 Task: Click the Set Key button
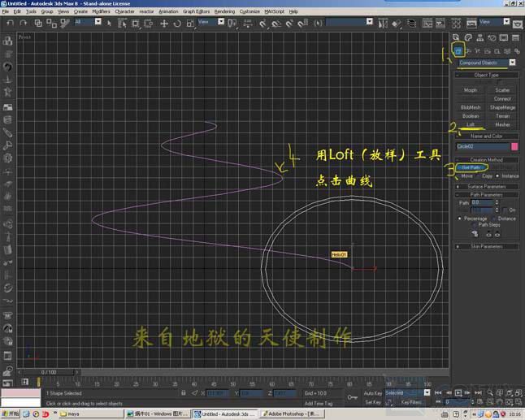click(x=373, y=402)
